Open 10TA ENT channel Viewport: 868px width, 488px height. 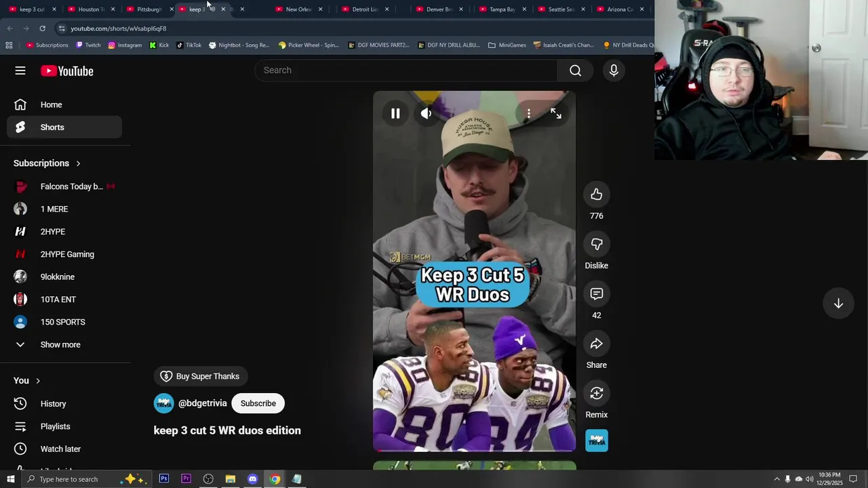click(x=64, y=300)
